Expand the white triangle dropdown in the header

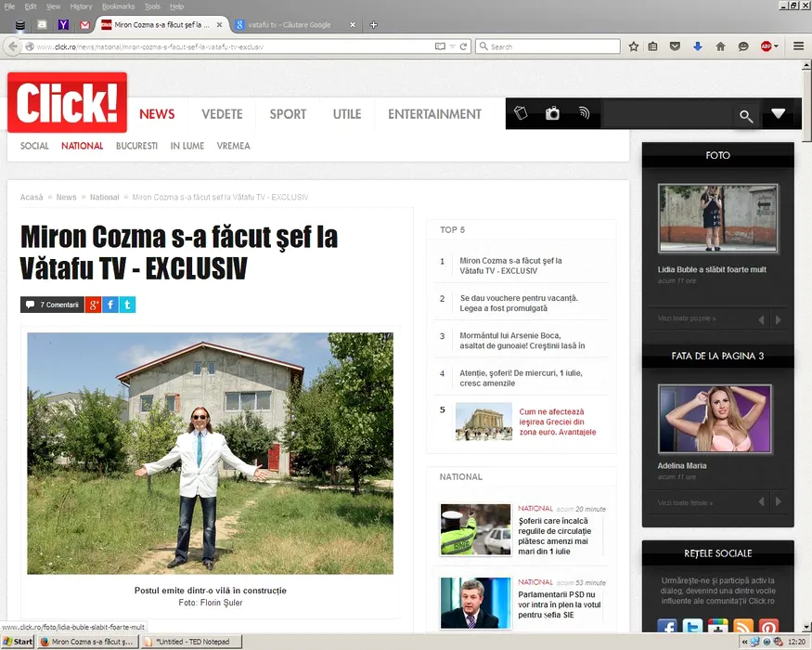pyautogui.click(x=778, y=113)
